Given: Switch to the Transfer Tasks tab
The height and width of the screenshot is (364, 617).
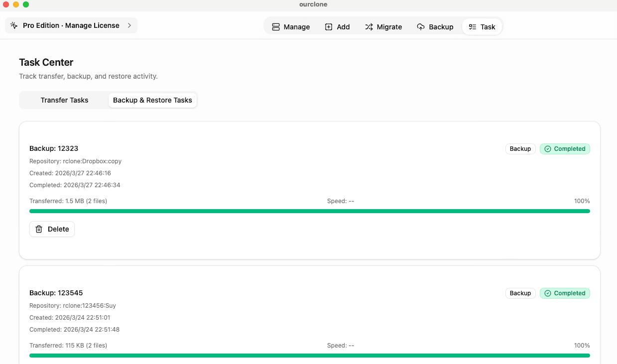Looking at the screenshot, I should pyautogui.click(x=64, y=100).
